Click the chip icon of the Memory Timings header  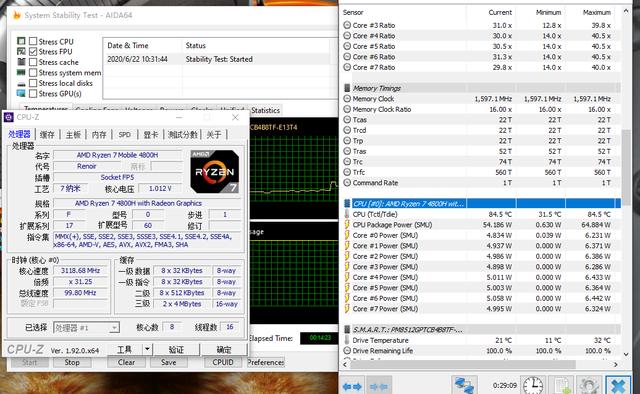[x=347, y=88]
